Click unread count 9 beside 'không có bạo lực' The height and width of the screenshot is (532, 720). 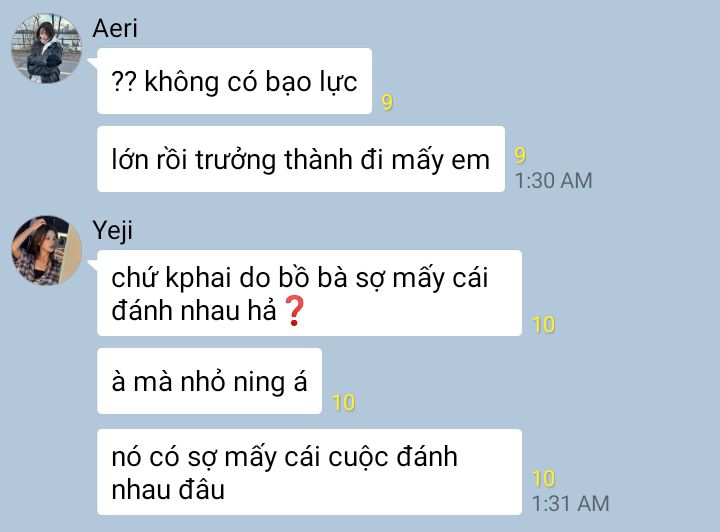[x=387, y=102]
